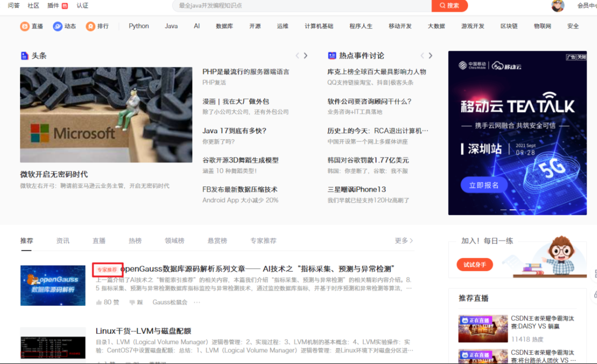Open the 排行 ranking in the category bar
Screen dimensions: 597x364
[97, 26]
